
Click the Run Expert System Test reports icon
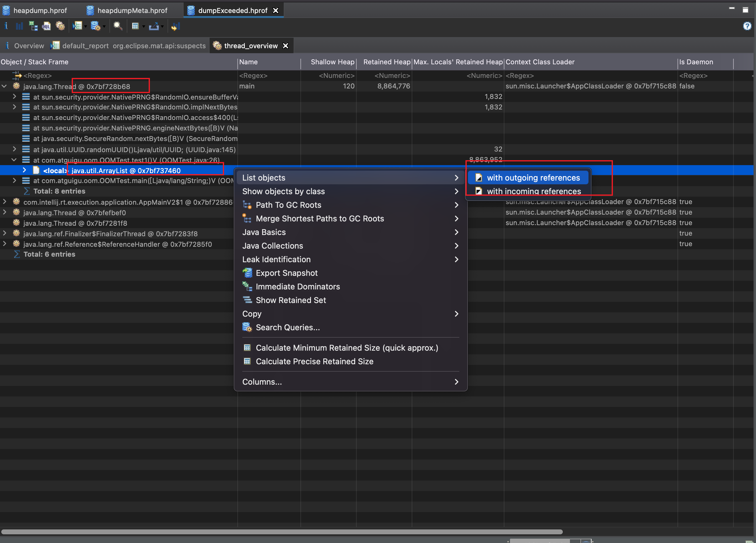[x=77, y=26]
